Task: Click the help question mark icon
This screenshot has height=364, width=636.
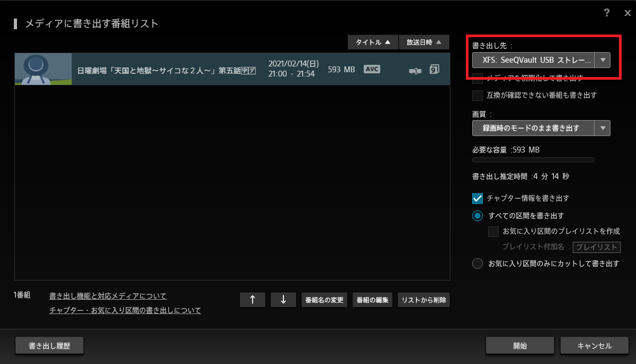Action: coord(607,13)
